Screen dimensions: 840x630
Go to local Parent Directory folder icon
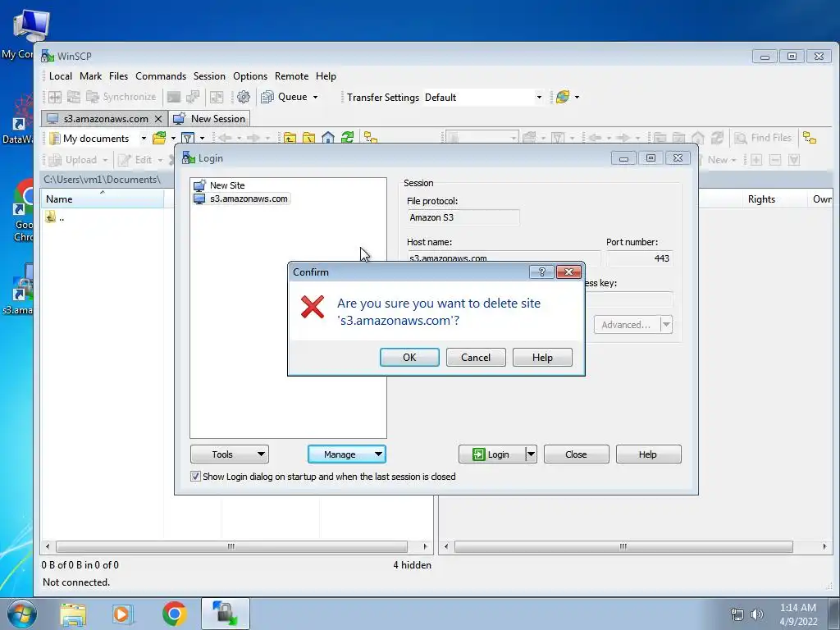pos(290,138)
